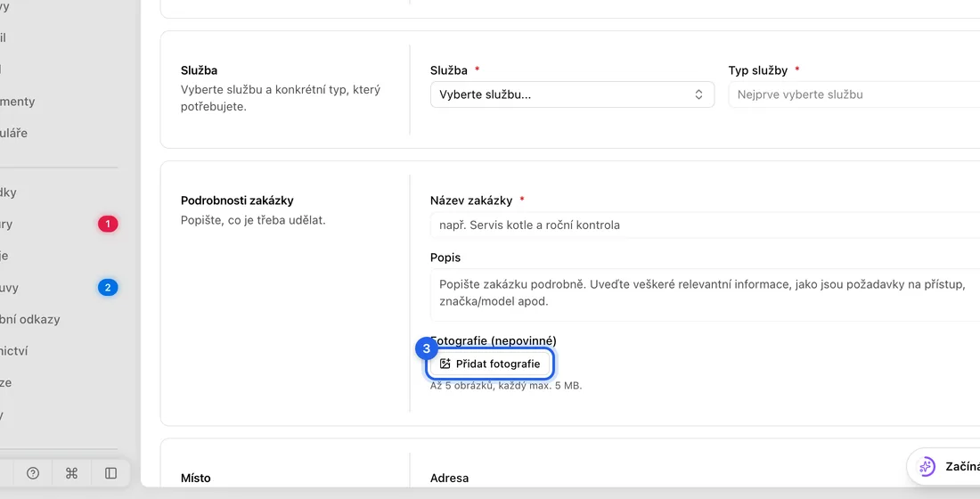Click the Služba dropdown chevron arrows
The width and height of the screenshot is (980, 499).
(698, 94)
